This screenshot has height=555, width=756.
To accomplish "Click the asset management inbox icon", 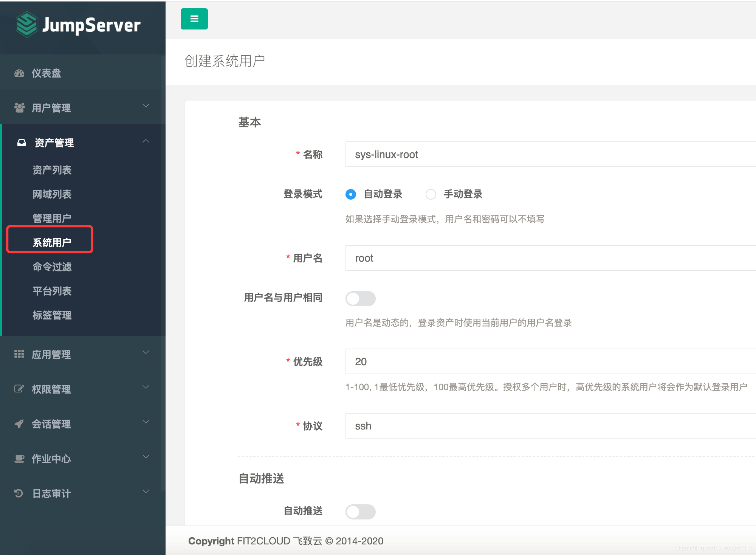I will click(x=22, y=143).
